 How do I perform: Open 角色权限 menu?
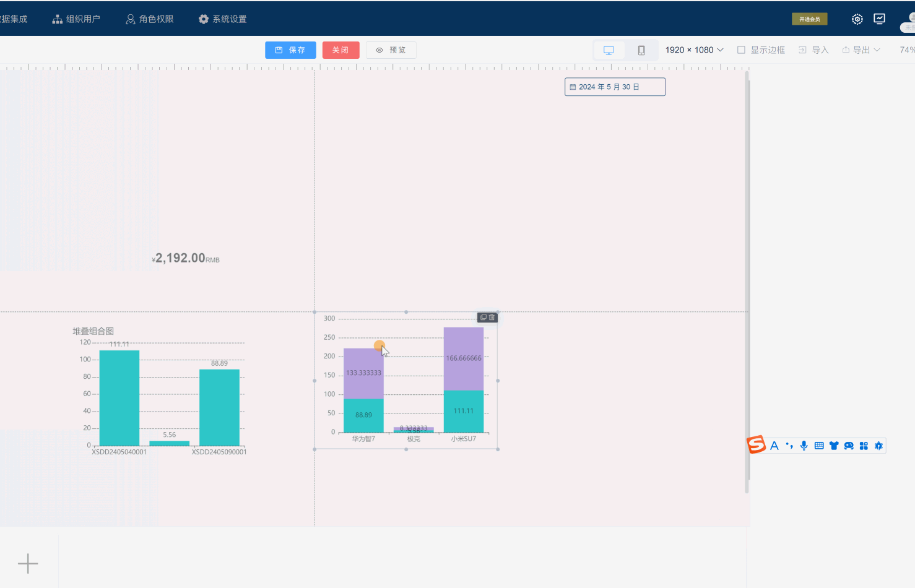click(149, 19)
